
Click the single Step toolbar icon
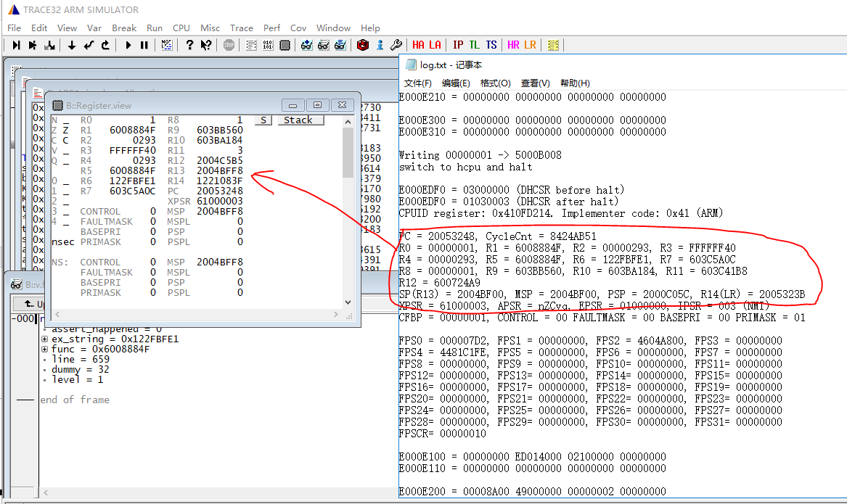16,45
